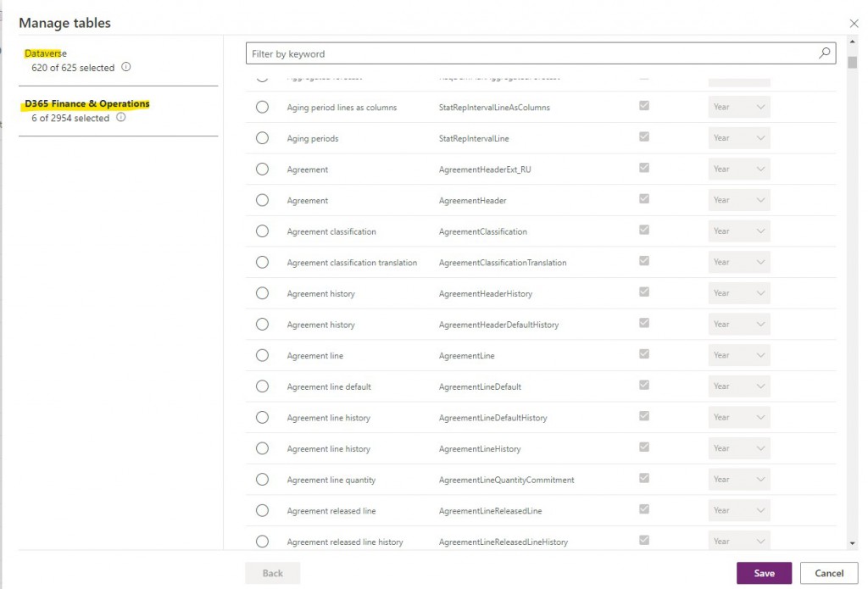This screenshot has height=589, width=868.
Task: Toggle checkbox for StatRepIntervalLine
Action: (644, 136)
